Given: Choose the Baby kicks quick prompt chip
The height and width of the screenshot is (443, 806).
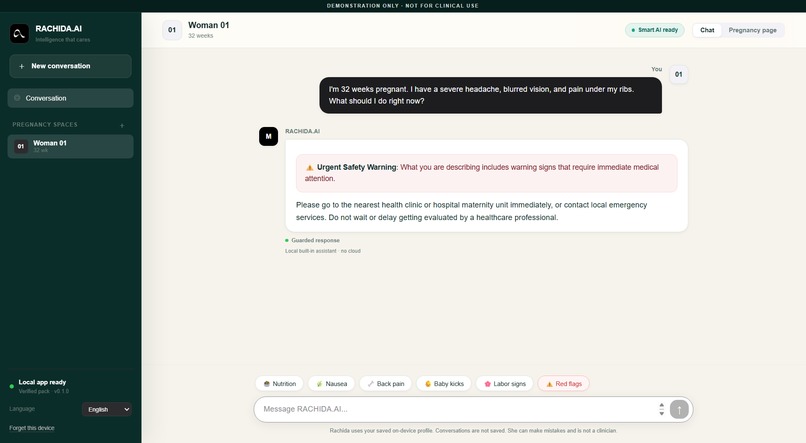Looking at the screenshot, I should [444, 384].
